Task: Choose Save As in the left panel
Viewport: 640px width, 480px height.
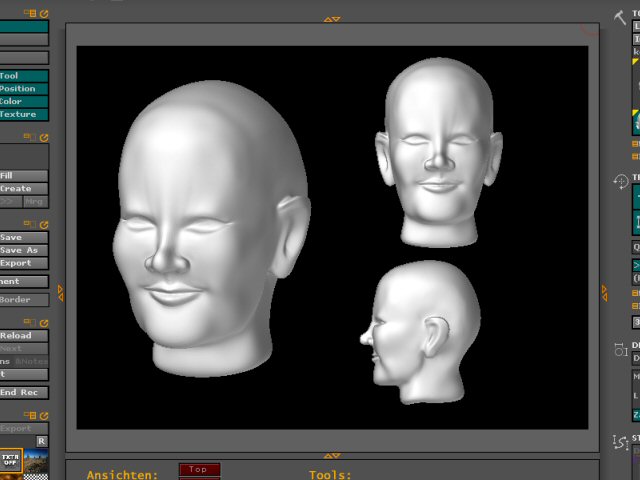Action: click(x=23, y=250)
